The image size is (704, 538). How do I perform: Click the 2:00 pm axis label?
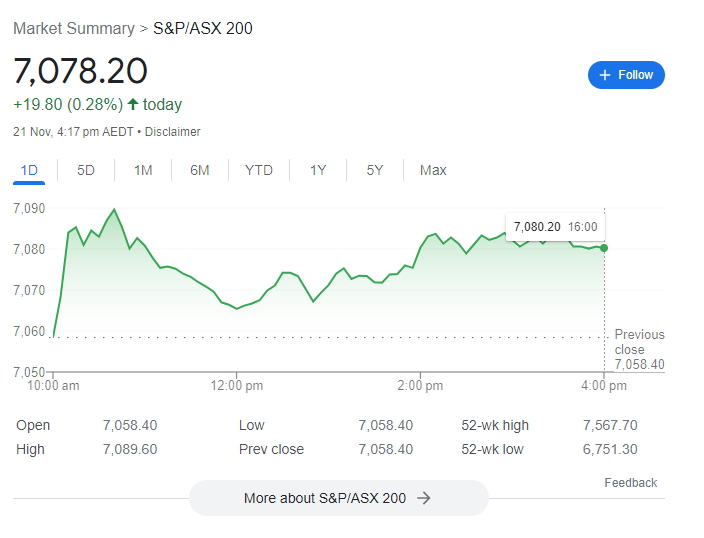pos(420,386)
